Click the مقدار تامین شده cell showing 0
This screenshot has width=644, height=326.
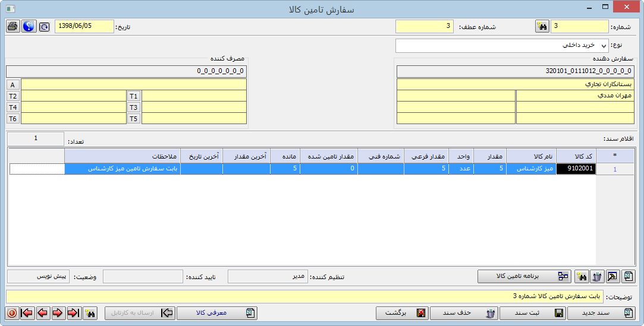329,169
